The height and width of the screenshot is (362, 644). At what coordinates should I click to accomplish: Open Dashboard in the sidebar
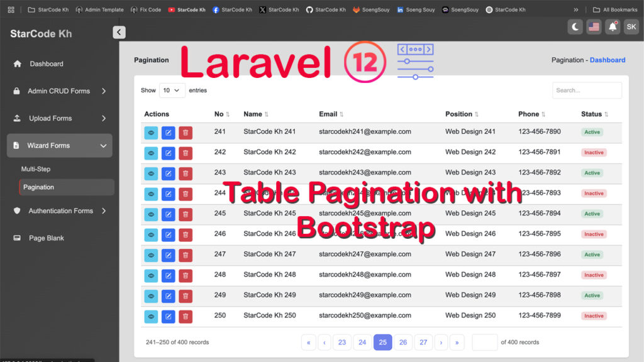(x=46, y=64)
